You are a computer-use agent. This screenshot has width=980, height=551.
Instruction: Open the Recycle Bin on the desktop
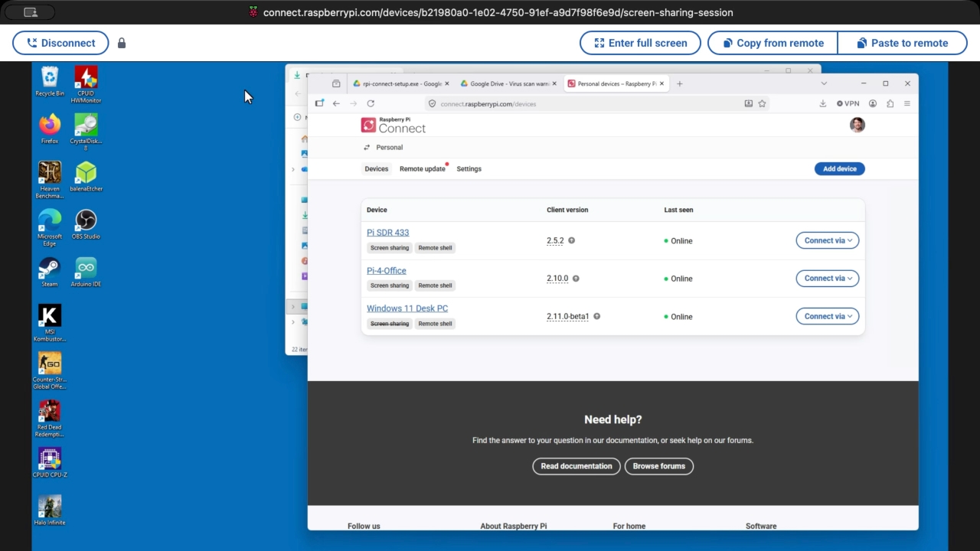[50, 78]
